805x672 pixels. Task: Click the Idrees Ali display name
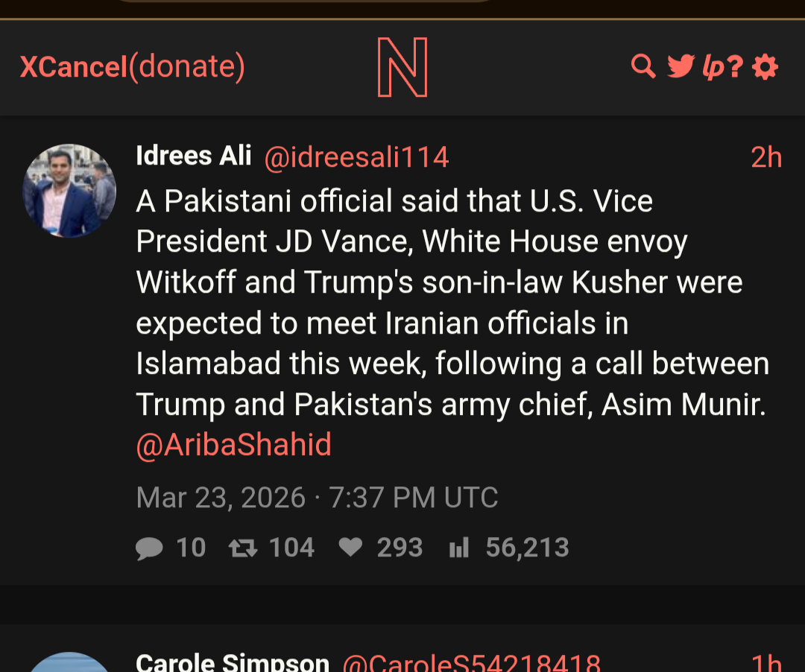[194, 156]
